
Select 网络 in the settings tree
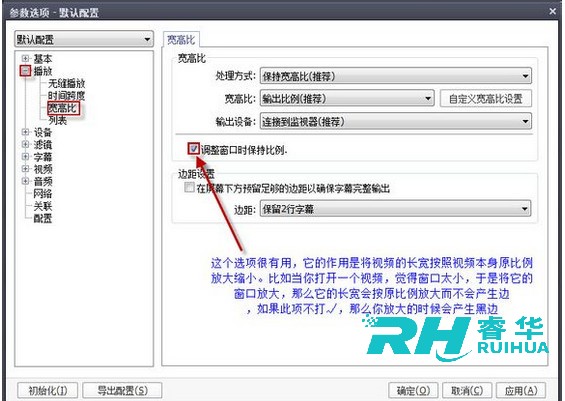coord(43,193)
